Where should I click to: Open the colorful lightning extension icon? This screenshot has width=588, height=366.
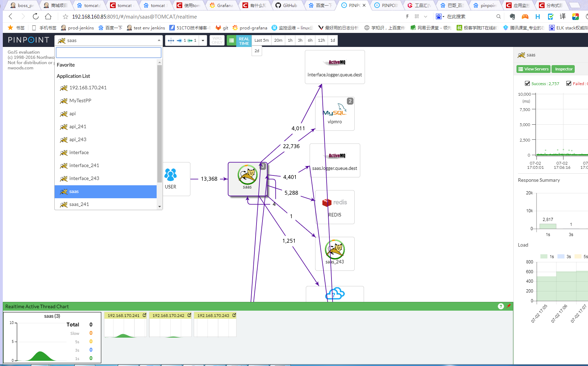click(x=575, y=16)
